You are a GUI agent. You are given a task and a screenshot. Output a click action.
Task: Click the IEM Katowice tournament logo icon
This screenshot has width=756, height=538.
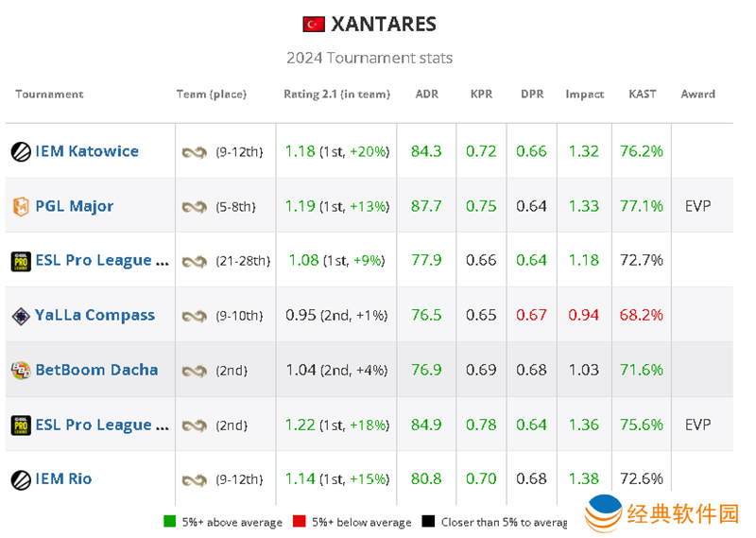pos(21,151)
